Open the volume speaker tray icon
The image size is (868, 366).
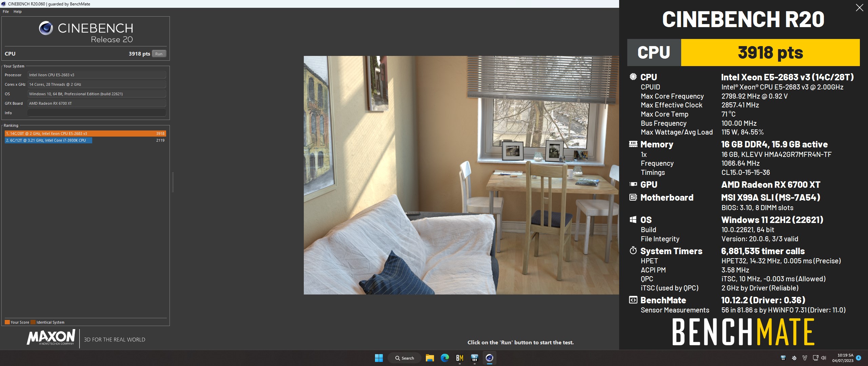tap(824, 358)
